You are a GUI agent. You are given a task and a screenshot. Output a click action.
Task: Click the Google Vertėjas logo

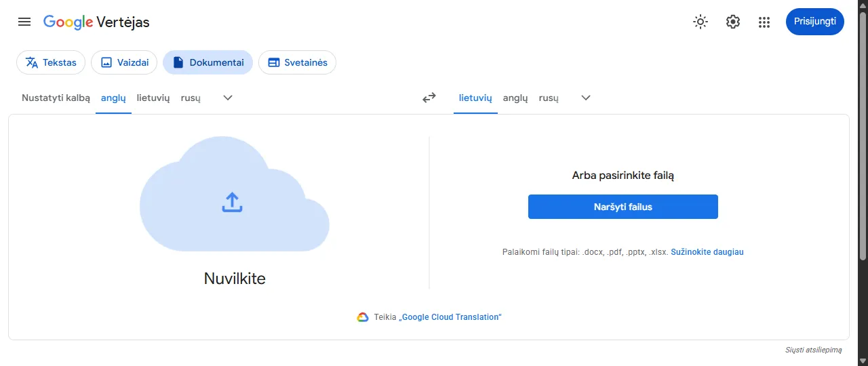tap(96, 22)
